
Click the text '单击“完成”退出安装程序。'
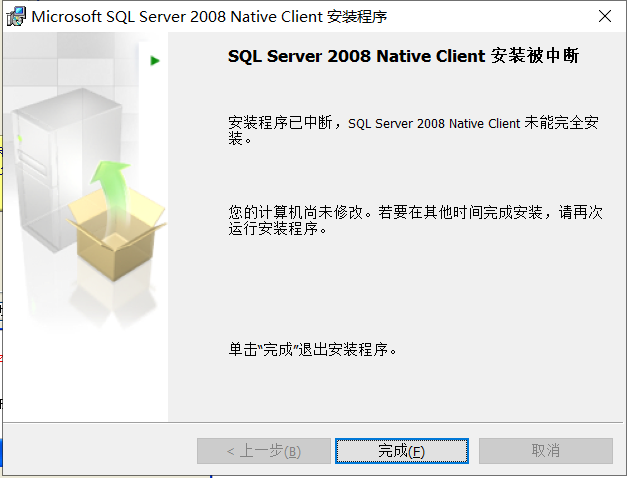(x=312, y=350)
